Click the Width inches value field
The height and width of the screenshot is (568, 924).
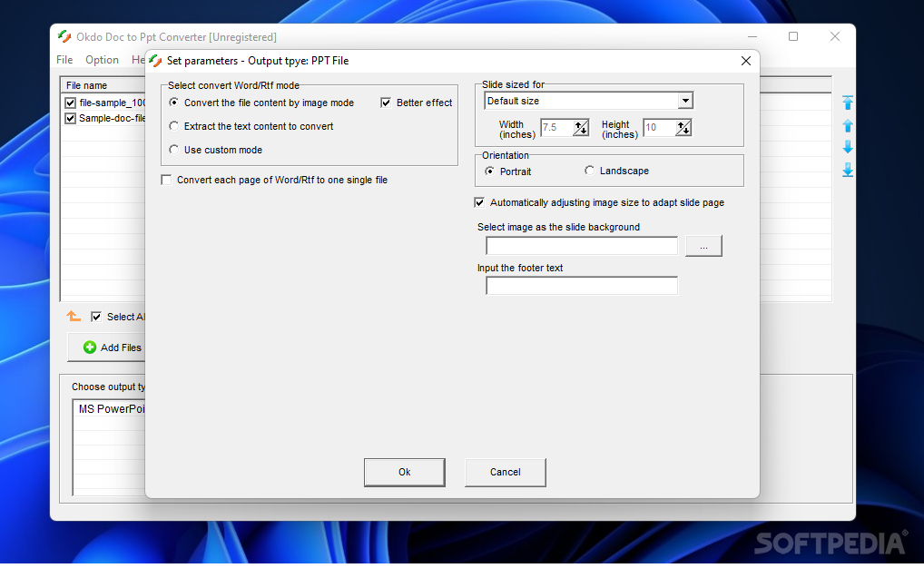click(557, 128)
